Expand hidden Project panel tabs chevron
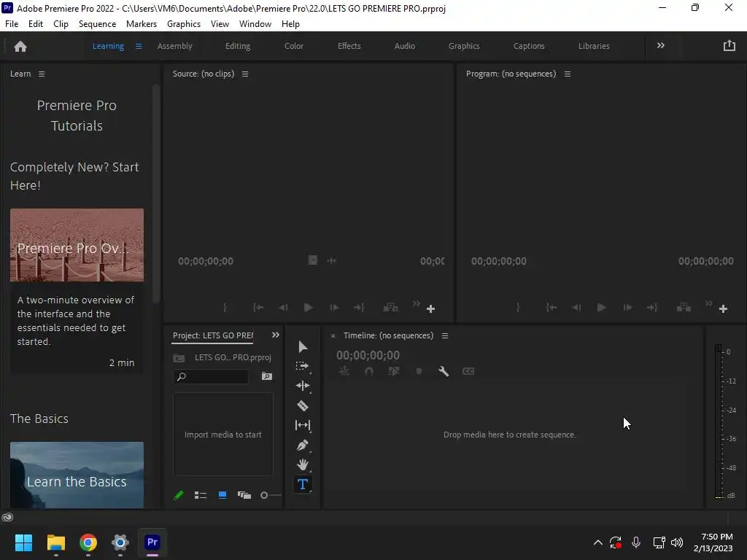747x560 pixels. pyautogui.click(x=275, y=335)
